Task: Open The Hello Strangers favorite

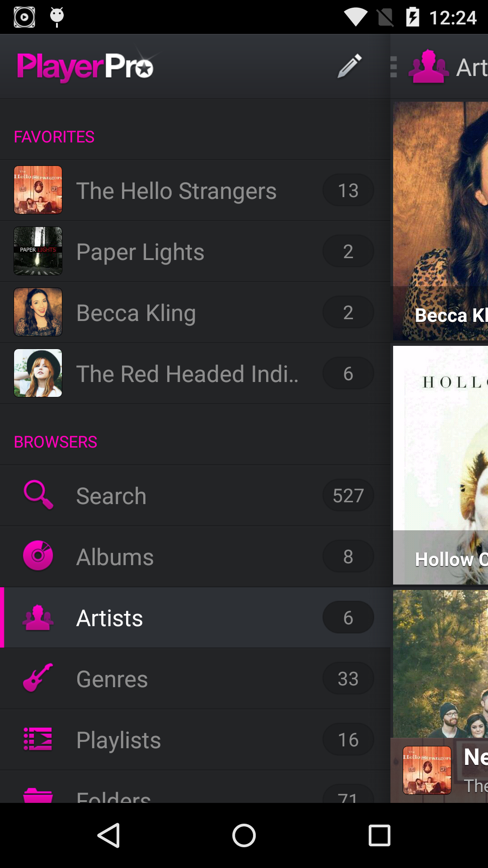Action: pos(195,190)
